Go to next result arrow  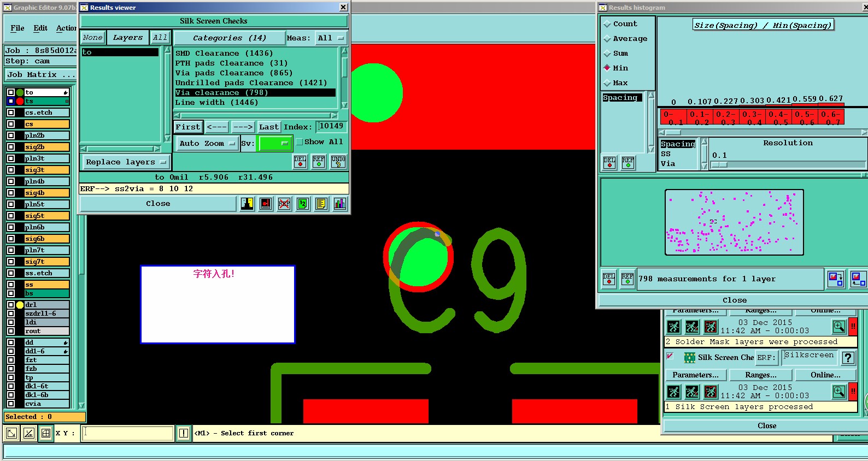click(x=243, y=127)
